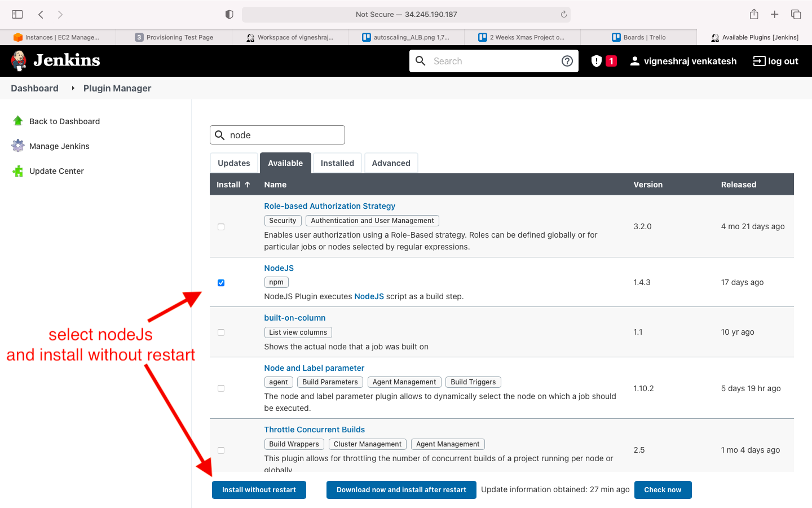Viewport: 812px width, 508px height.
Task: Click the green up-arrow Back to Dashboard icon
Action: pos(18,121)
